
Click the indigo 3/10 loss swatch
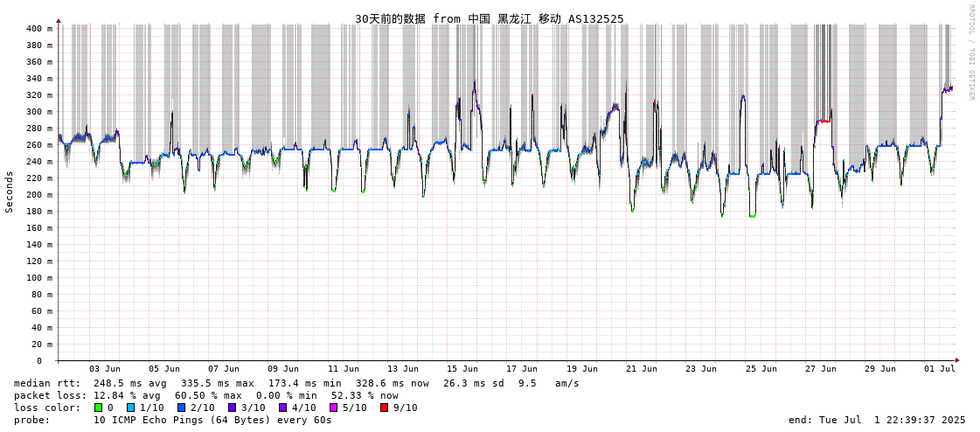coord(232,408)
